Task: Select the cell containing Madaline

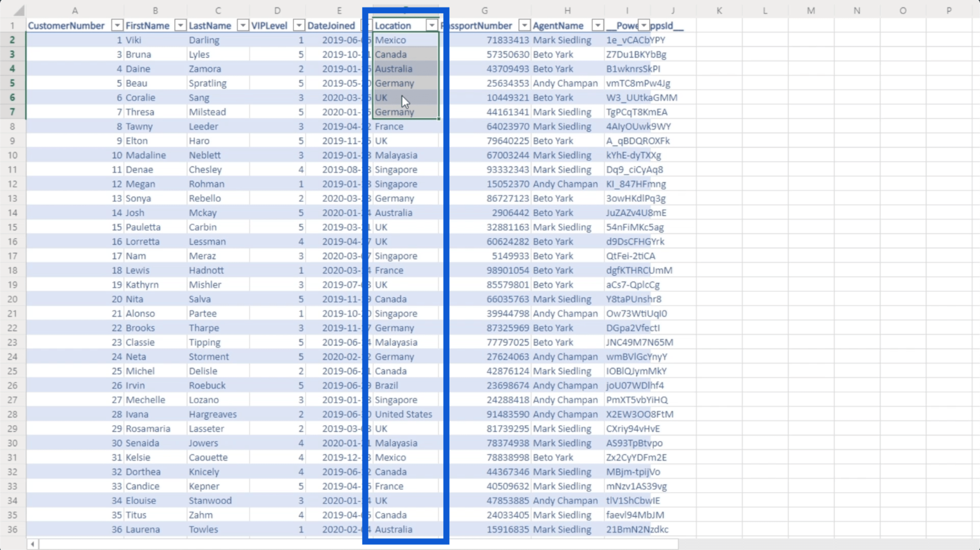Action: click(x=155, y=155)
